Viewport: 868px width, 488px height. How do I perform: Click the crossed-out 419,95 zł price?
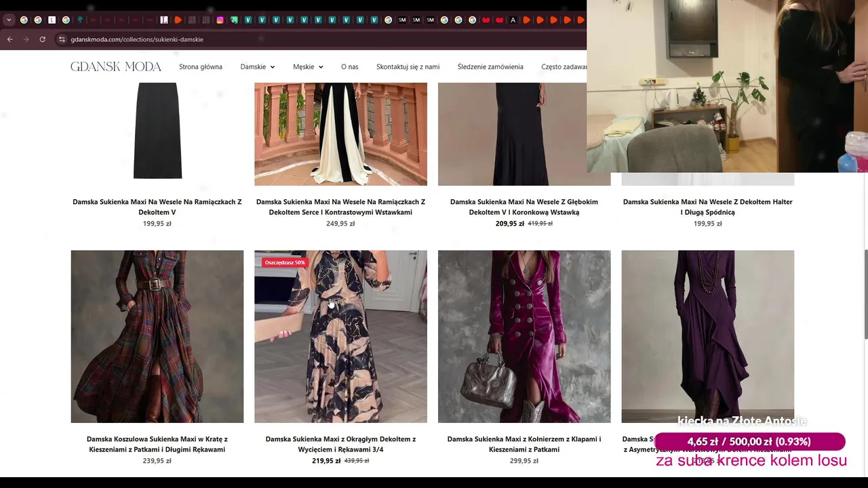[x=540, y=224]
